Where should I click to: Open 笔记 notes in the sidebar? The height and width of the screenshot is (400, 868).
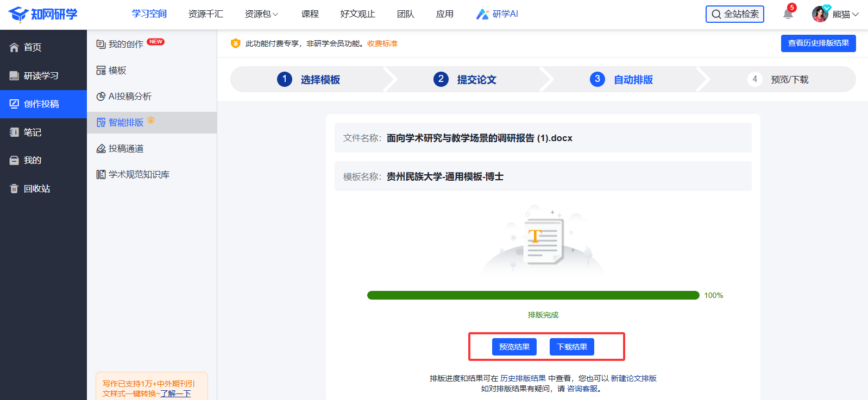pyautogui.click(x=32, y=132)
